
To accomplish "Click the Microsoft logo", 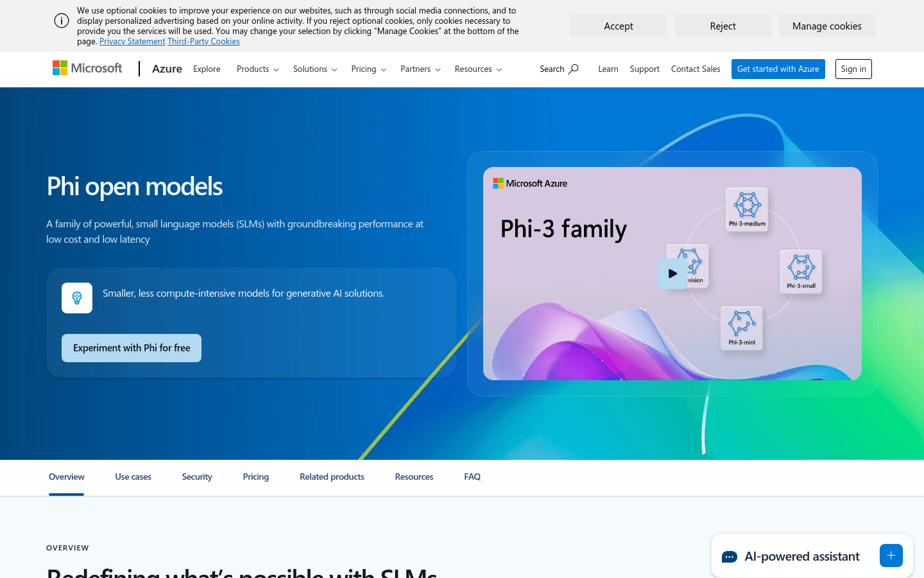I will [x=87, y=68].
